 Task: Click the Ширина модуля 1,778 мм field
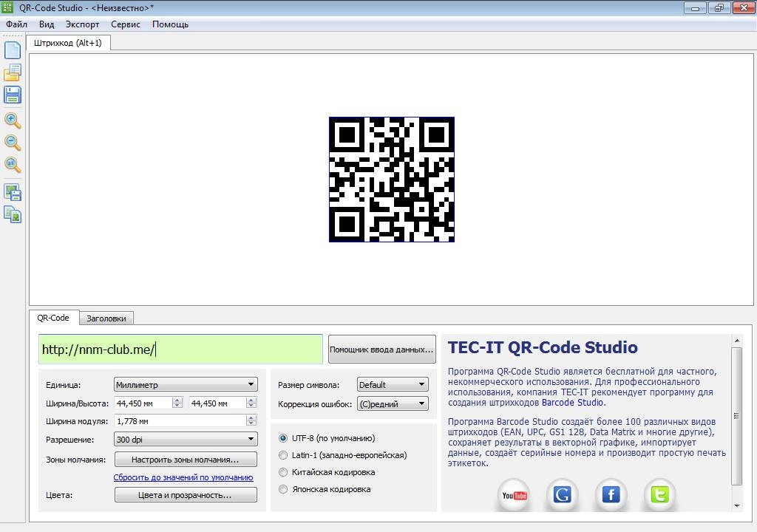pos(180,421)
